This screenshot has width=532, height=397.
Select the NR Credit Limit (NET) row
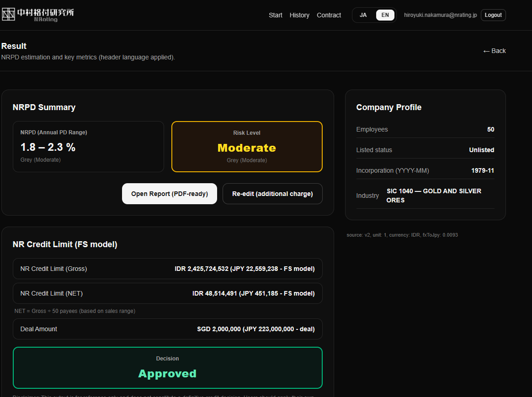(167, 293)
